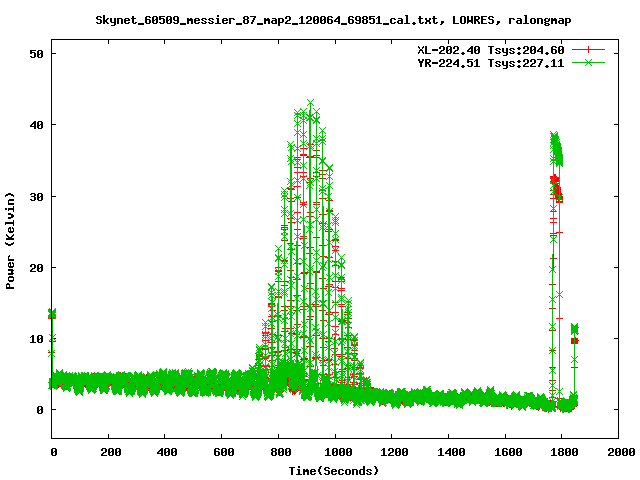Click y-axis tick label "30"

pos(36,197)
